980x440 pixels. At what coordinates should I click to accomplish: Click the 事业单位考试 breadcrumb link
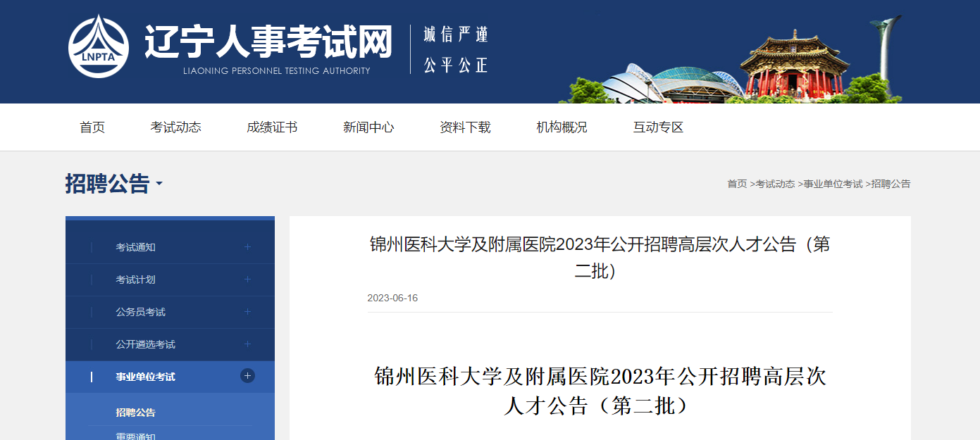(x=833, y=184)
